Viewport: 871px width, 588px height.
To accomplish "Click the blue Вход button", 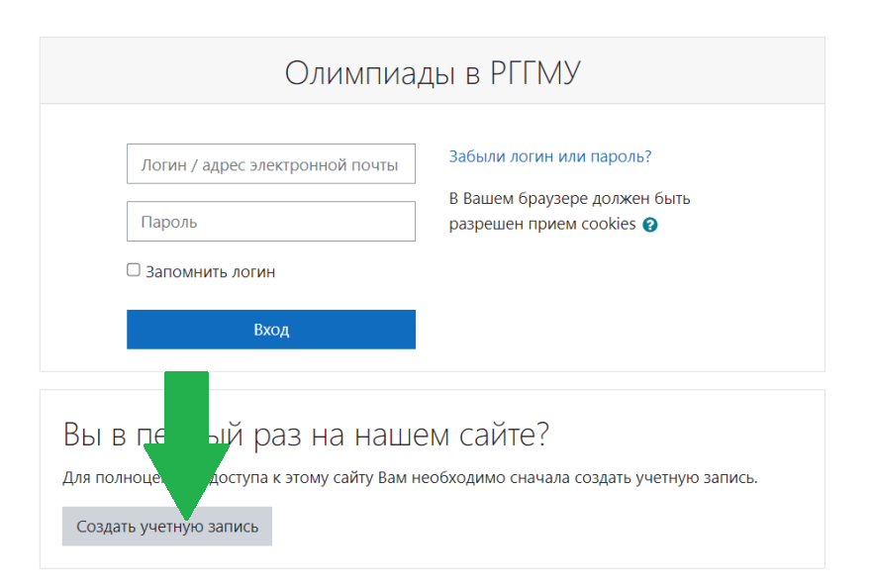I will [271, 330].
